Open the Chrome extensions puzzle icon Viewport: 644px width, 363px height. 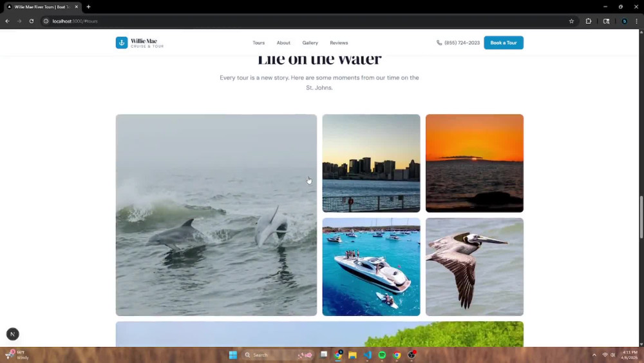point(588,21)
